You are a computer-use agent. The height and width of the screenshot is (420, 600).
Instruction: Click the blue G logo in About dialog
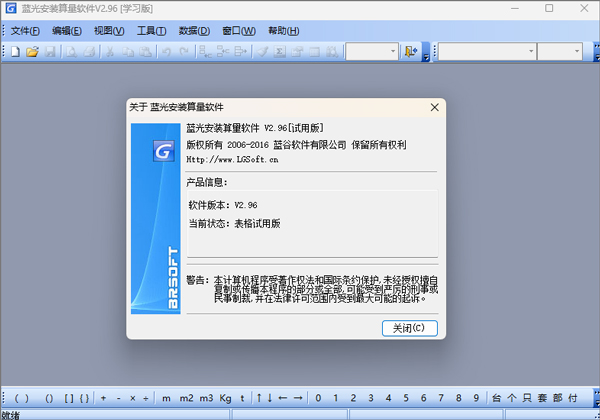(x=163, y=151)
